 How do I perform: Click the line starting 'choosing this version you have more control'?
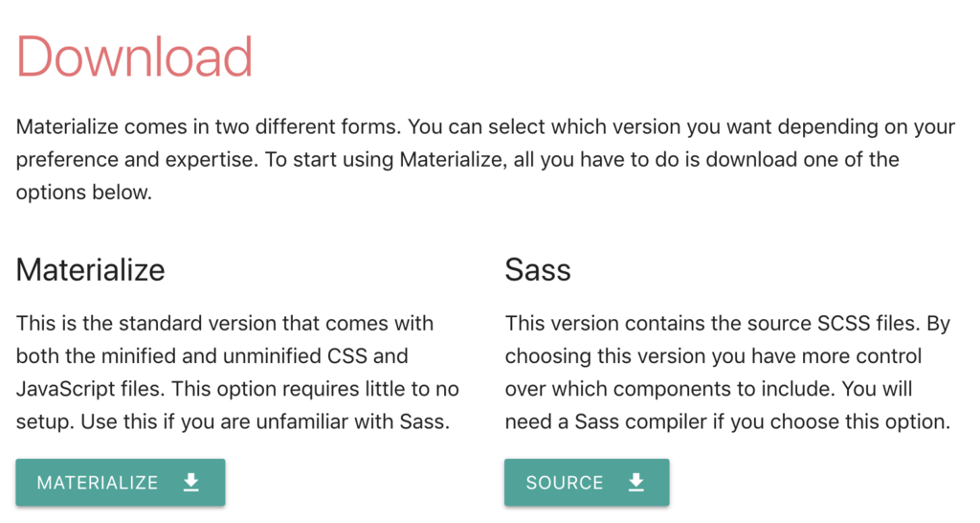coord(713,356)
